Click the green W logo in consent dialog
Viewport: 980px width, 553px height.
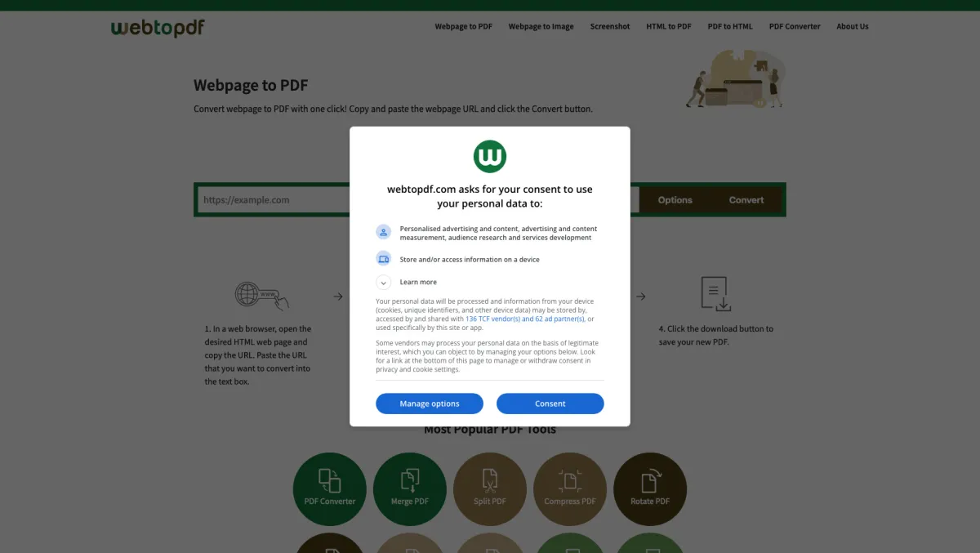click(x=490, y=156)
